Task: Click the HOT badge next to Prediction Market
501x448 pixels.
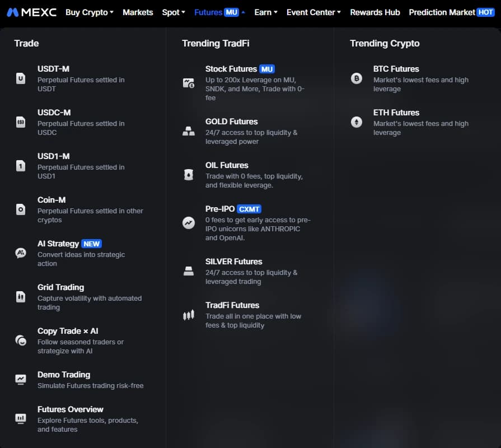Action: click(x=485, y=12)
